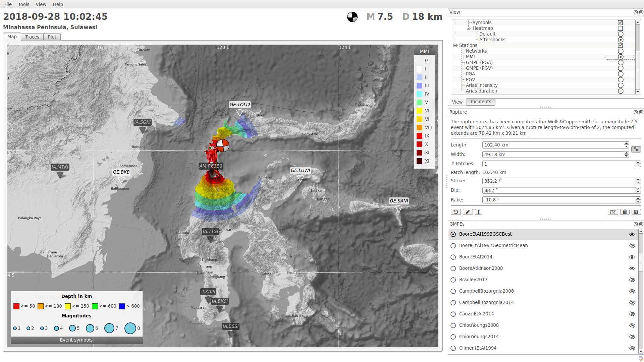The height and width of the screenshot is (362, 644).
Task: Click the edit rupture pencil button
Action: (x=613, y=212)
